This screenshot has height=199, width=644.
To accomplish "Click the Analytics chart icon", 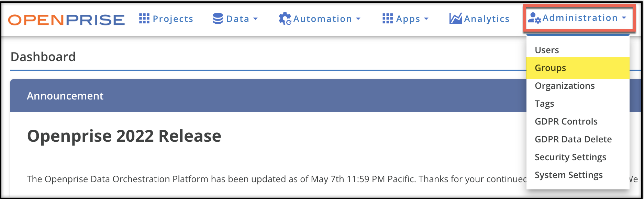I will tap(455, 19).
